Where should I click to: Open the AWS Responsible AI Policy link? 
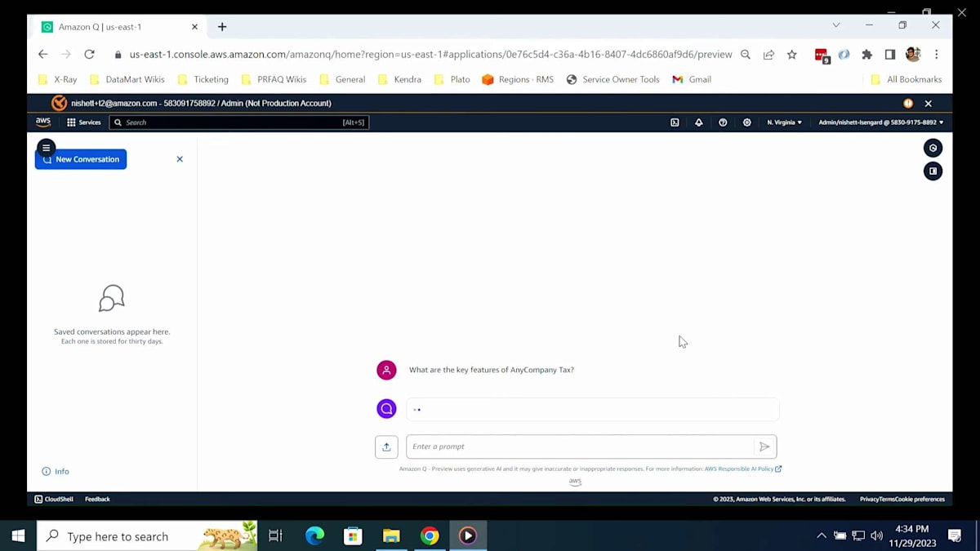pos(743,469)
